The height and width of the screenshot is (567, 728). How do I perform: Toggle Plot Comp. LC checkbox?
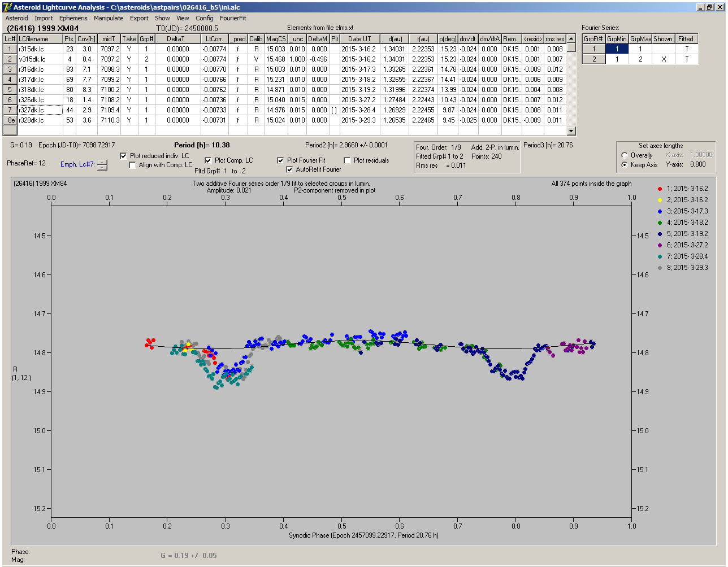click(208, 160)
